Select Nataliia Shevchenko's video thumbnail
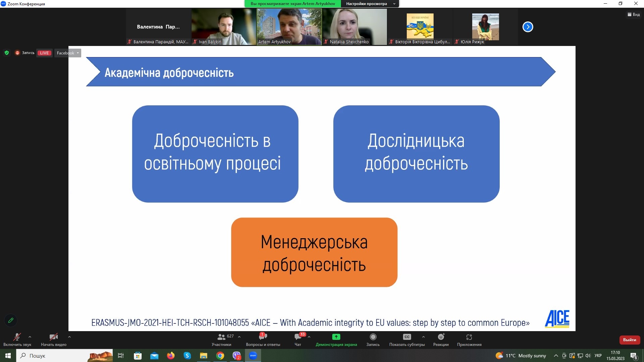Viewport: 644px width, 362px height. coord(355,27)
